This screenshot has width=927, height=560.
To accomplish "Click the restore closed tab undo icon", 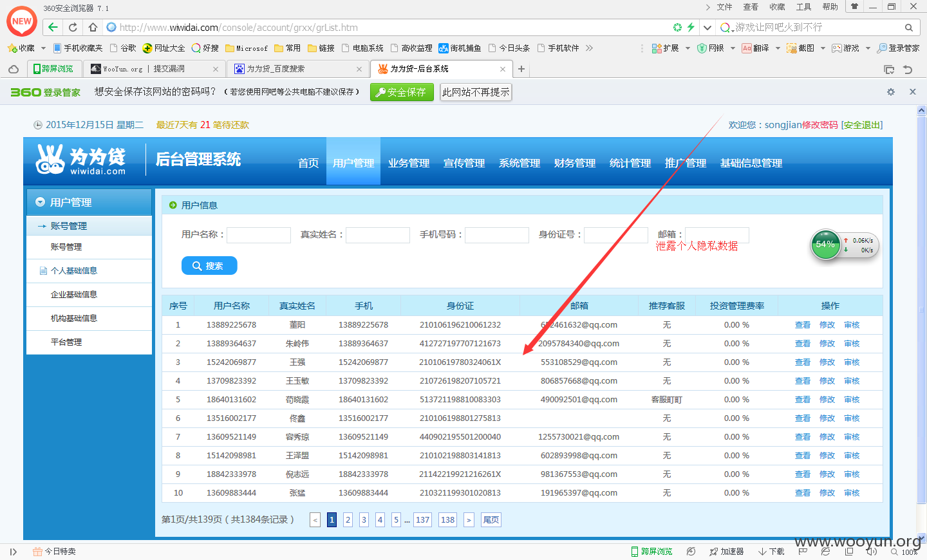I will click(x=908, y=70).
